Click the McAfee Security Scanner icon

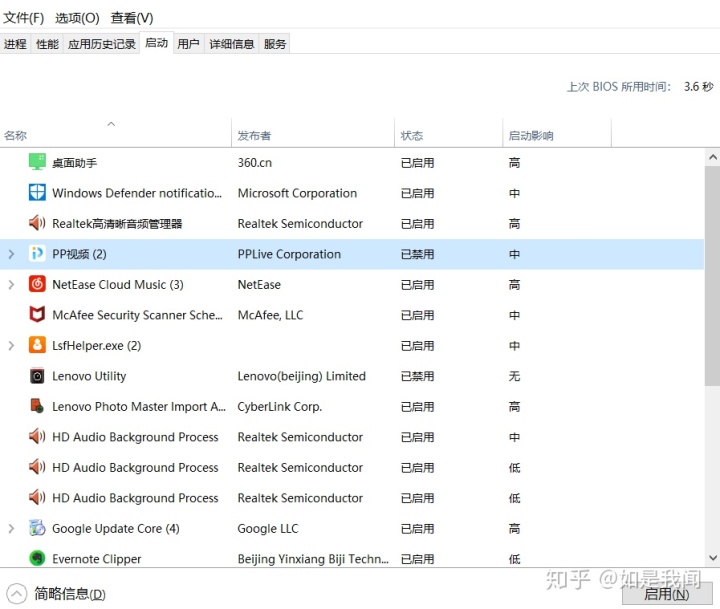point(37,315)
